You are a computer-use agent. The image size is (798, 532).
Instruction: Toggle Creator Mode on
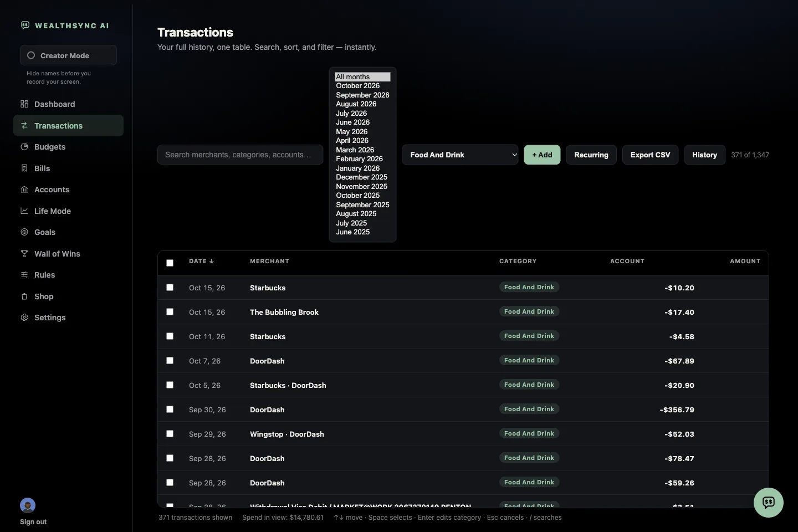[68, 55]
